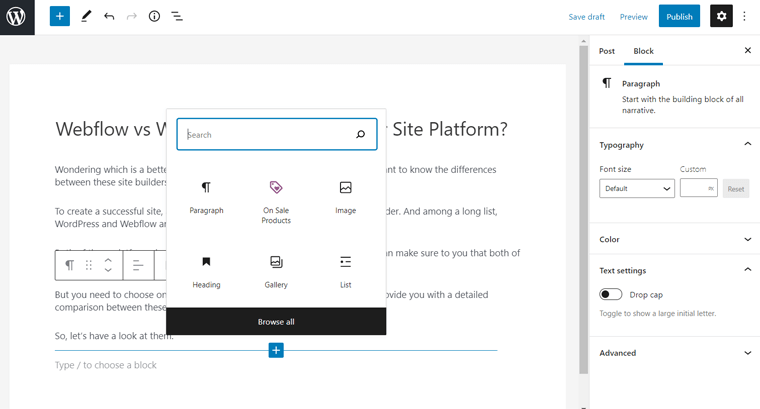Click the paragraph type icon in block toolbar
760x409 pixels.
[70, 265]
